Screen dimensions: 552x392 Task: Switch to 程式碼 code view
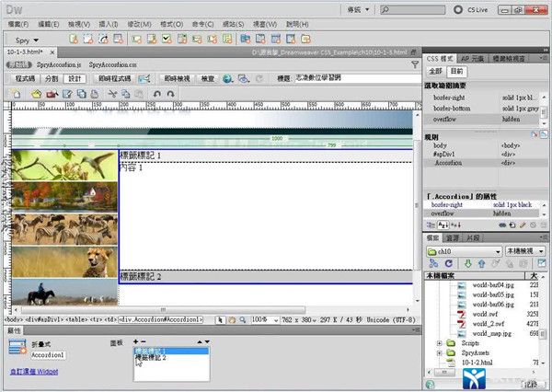pyautogui.click(x=25, y=78)
